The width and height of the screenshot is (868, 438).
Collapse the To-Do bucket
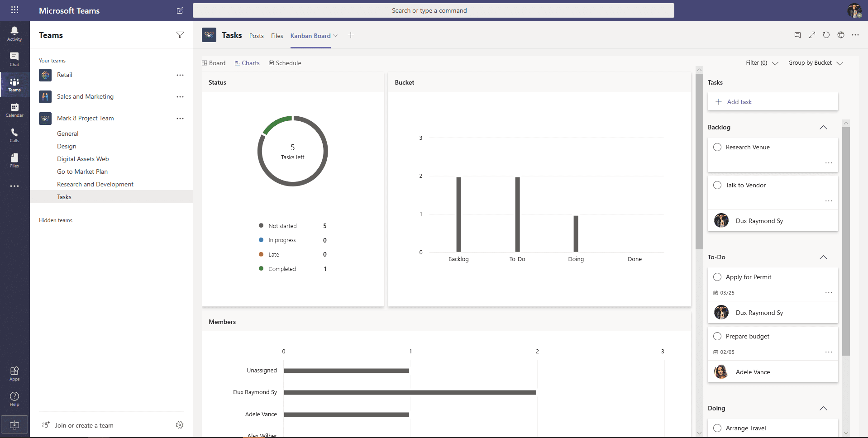click(823, 257)
